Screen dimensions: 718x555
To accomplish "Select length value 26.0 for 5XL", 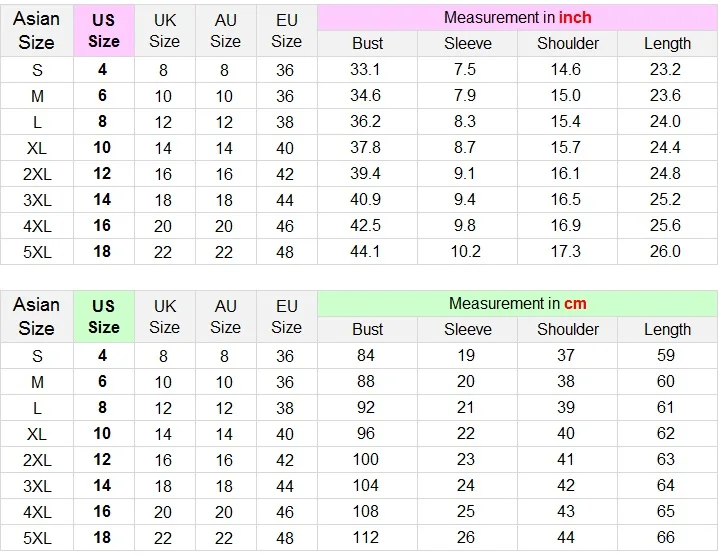I will [x=665, y=251].
